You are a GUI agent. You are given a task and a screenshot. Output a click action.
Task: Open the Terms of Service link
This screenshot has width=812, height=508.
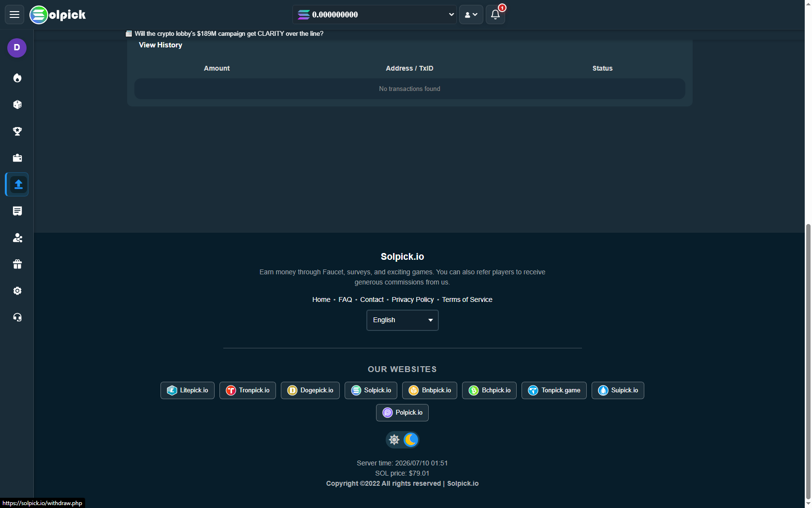click(x=467, y=299)
